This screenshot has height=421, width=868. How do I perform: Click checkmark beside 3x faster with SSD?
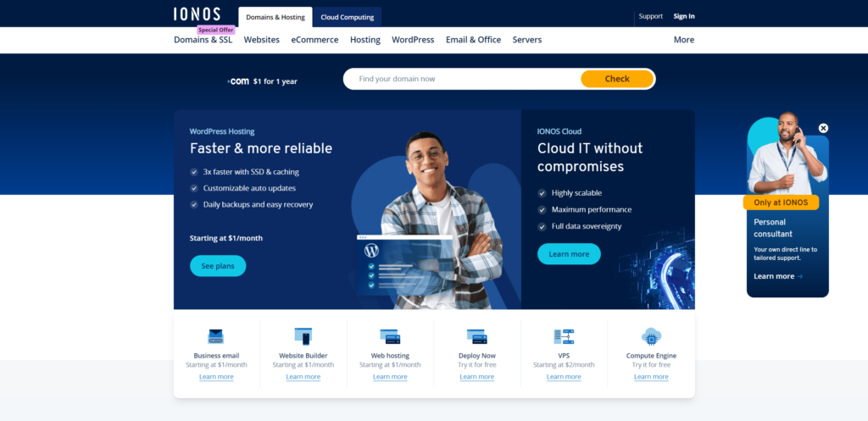click(194, 172)
